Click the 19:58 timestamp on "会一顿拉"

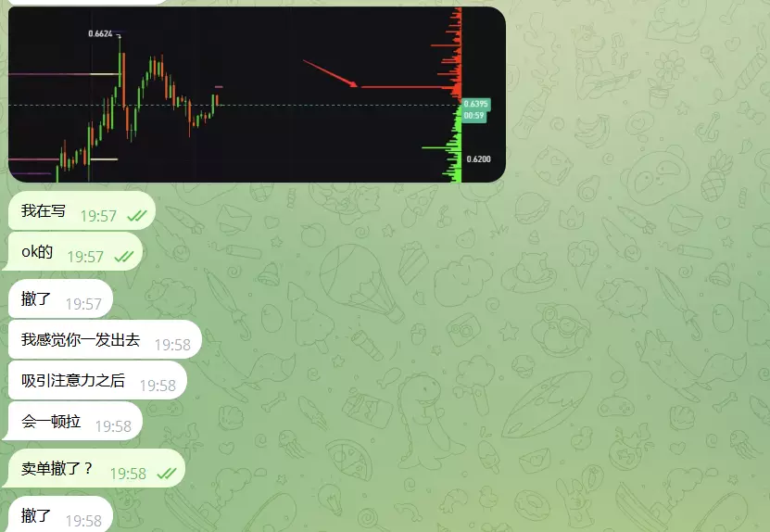click(x=113, y=426)
